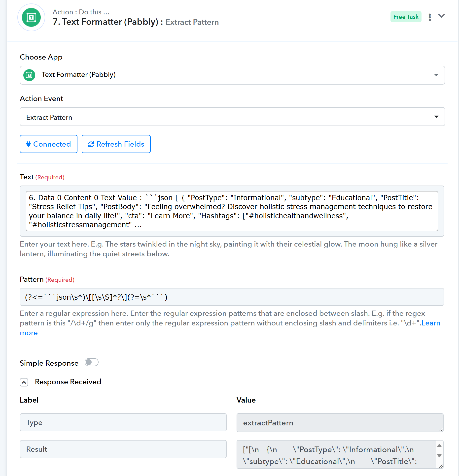
Task: Collapse the Response Received section
Action: [24, 382]
